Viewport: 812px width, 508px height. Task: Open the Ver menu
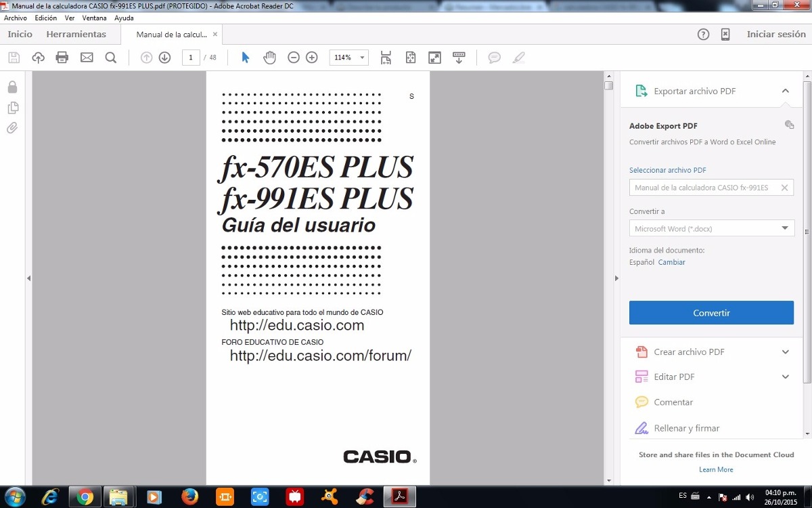pyautogui.click(x=70, y=18)
